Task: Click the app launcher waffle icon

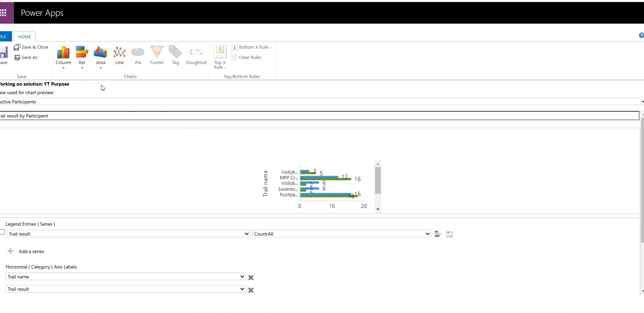Action: coord(4,13)
